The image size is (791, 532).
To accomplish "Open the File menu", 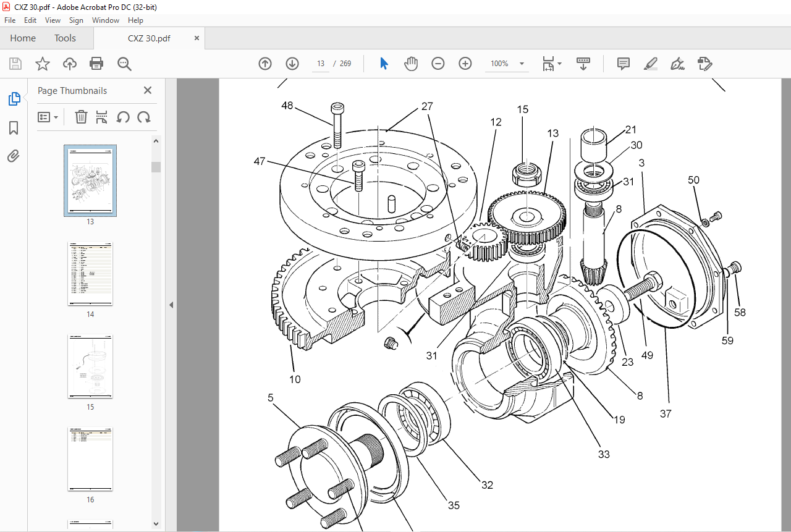I will point(10,20).
